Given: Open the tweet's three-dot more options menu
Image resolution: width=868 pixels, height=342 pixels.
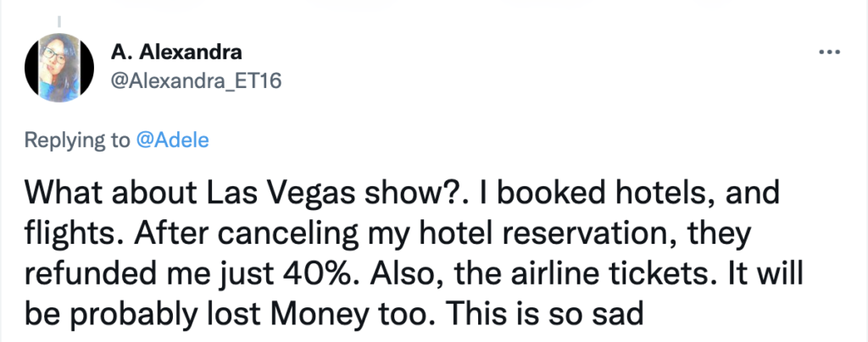Looking at the screenshot, I should pos(828,52).
